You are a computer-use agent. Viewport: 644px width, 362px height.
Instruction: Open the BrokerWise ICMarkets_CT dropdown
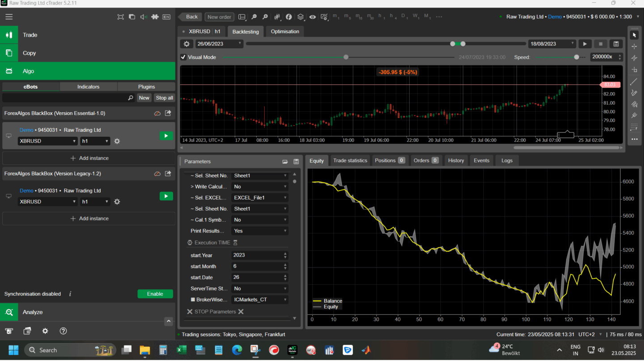click(x=259, y=299)
